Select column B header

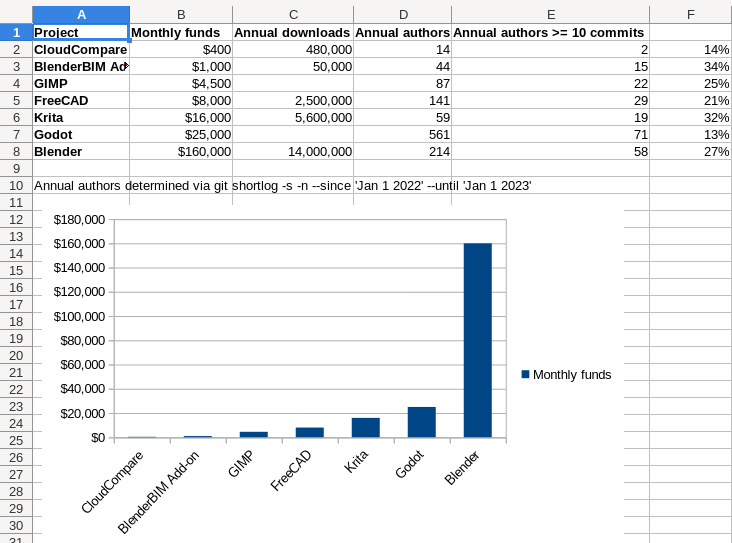tap(181, 15)
